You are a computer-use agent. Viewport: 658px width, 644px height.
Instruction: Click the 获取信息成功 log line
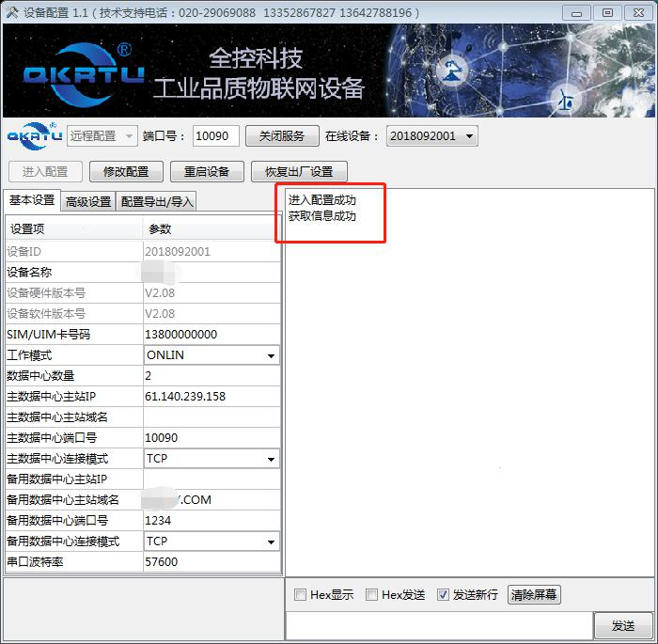[x=321, y=216]
